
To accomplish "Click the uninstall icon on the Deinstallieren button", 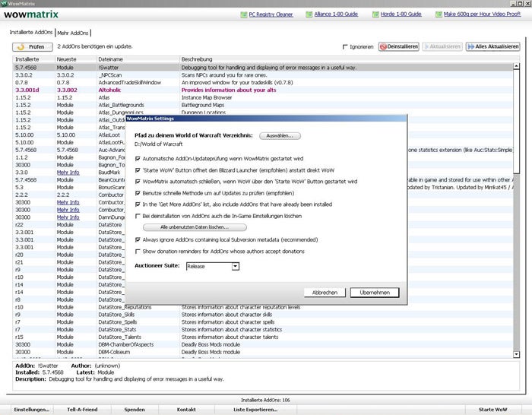I will pos(383,47).
